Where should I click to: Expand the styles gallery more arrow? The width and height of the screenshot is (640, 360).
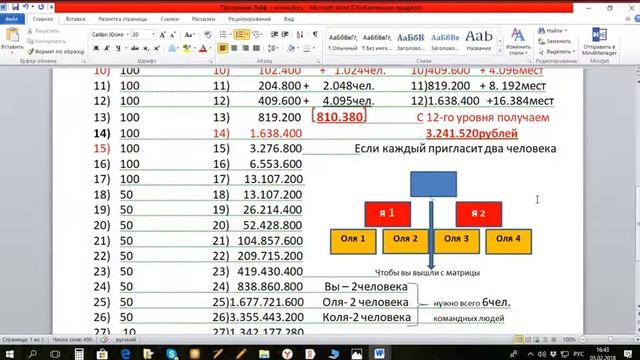click(x=500, y=51)
